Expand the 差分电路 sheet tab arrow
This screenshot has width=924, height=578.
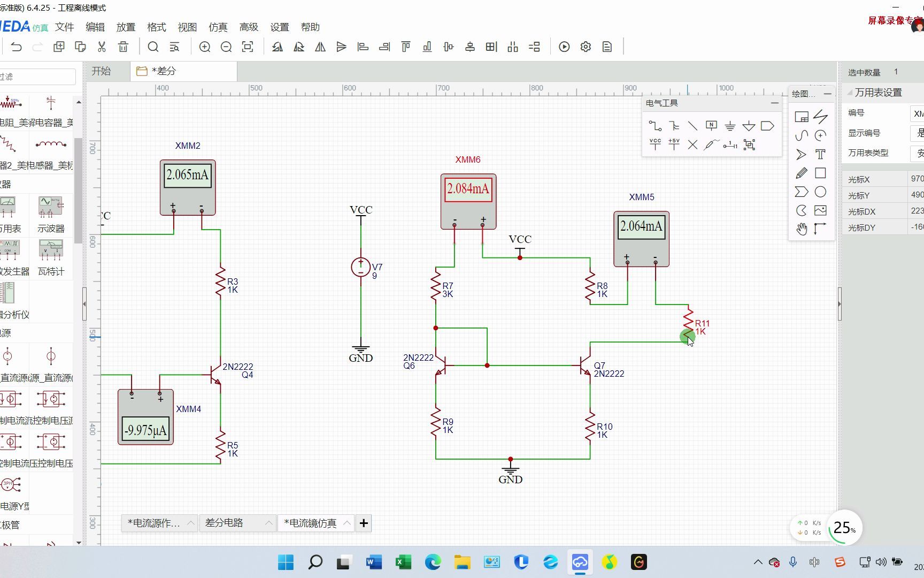click(269, 523)
